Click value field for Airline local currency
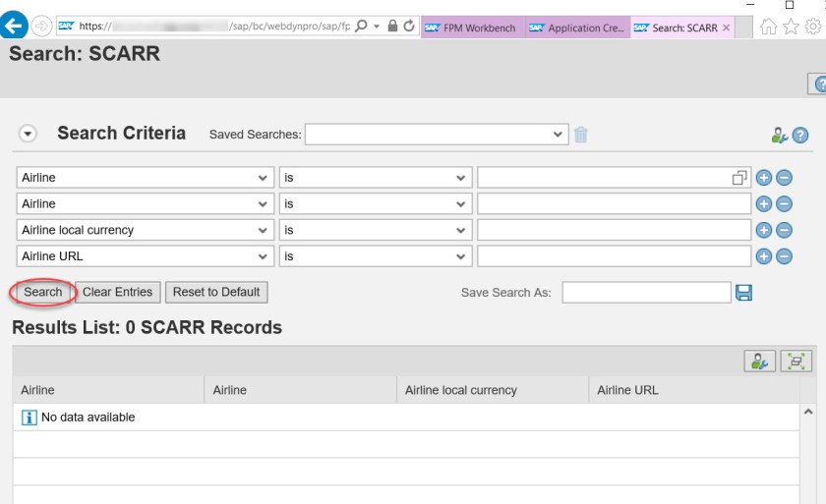This screenshot has height=504, width=826. 614,230
